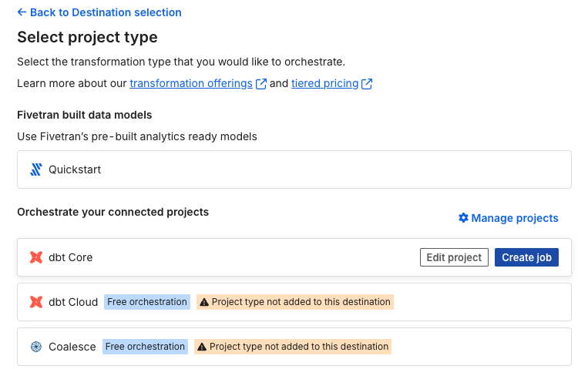This screenshot has height=369, width=588.
Task: Click the warning triangle in Coalesce row
Action: (x=202, y=347)
